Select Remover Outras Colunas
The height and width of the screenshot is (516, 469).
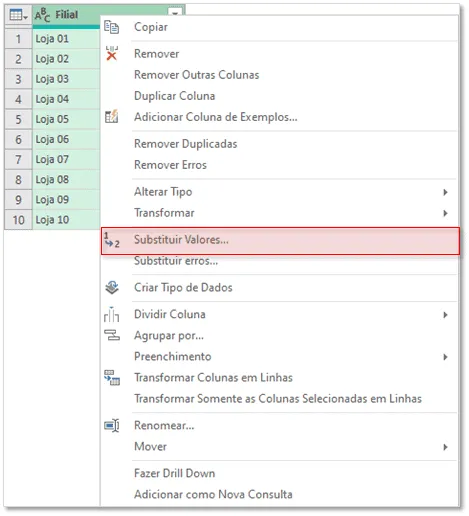tap(196, 75)
